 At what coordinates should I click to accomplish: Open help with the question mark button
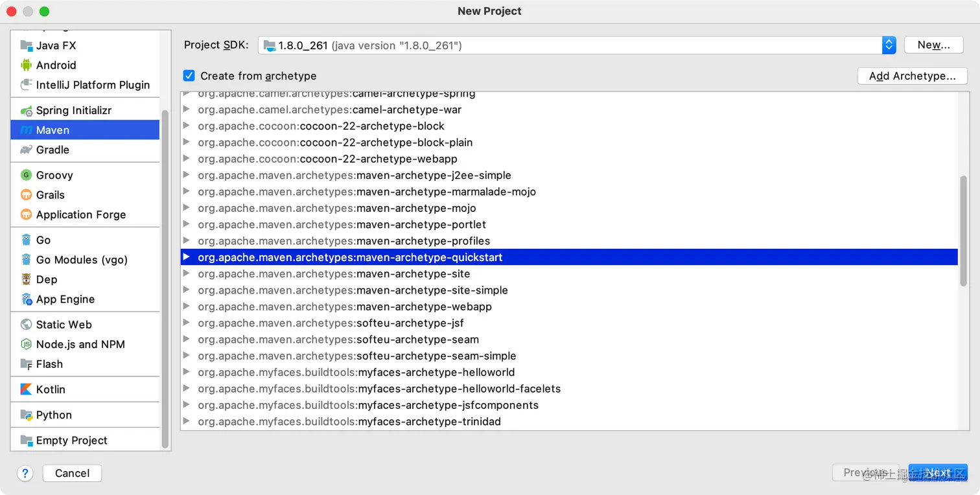25,473
